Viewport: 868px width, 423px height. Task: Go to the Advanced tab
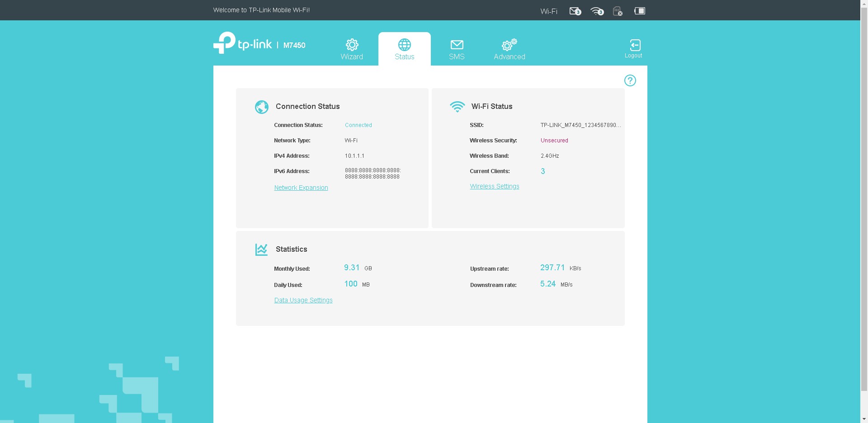coord(509,49)
